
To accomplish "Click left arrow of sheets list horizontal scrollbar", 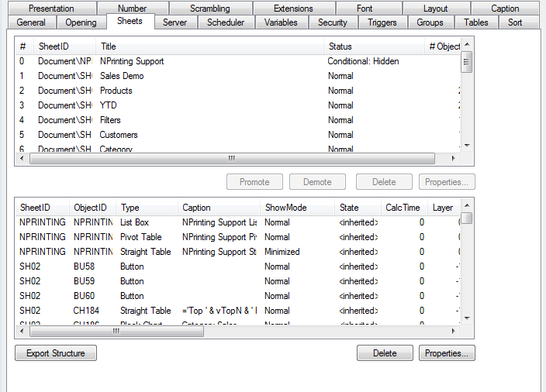I will click(x=22, y=158).
